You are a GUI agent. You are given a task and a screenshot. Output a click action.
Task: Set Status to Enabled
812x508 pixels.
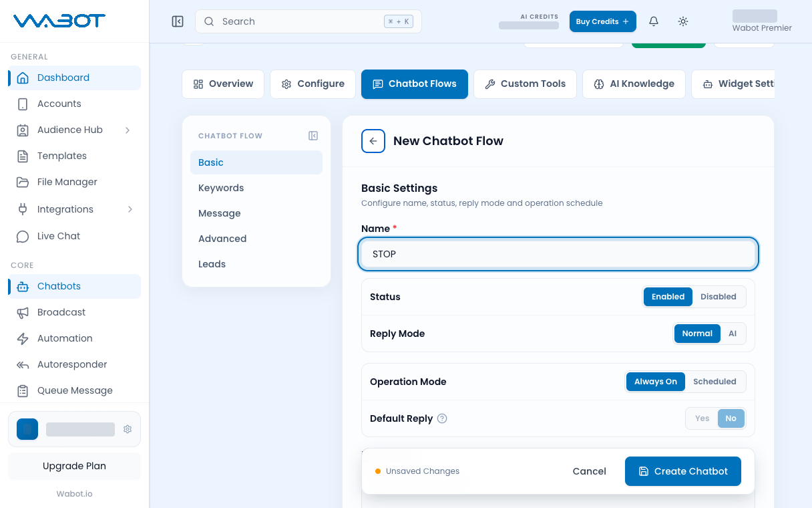coord(668,297)
